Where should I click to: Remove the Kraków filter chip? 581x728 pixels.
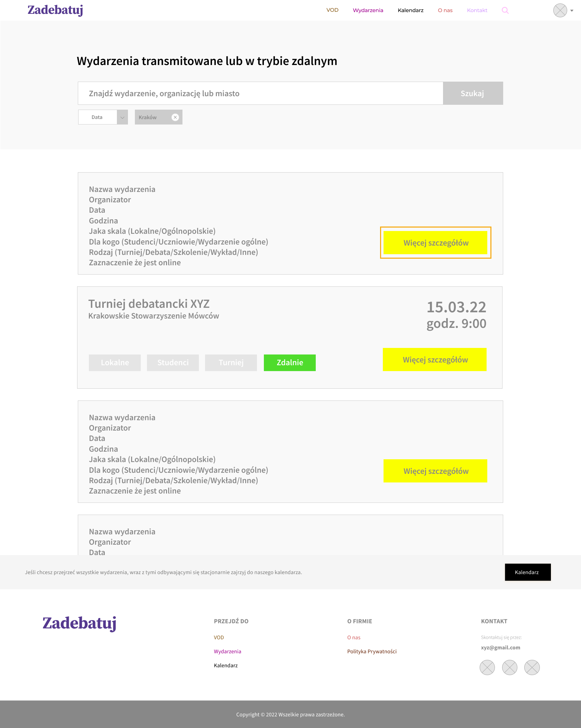pyautogui.click(x=175, y=117)
